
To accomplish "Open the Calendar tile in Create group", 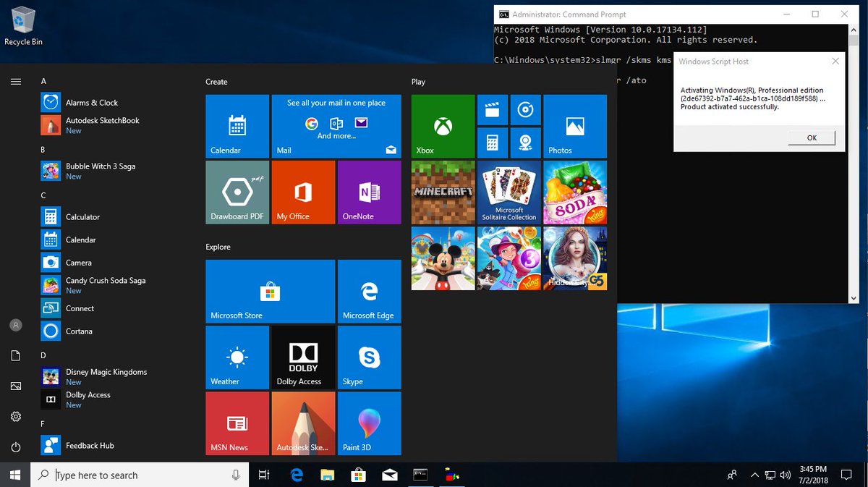I will pyautogui.click(x=237, y=127).
